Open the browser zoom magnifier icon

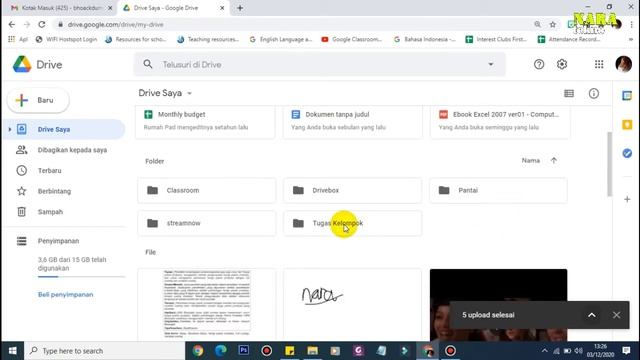point(537,24)
